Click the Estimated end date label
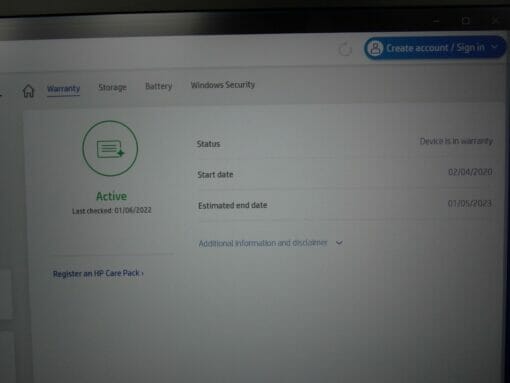Viewport: 510px width, 383px height. (x=233, y=205)
